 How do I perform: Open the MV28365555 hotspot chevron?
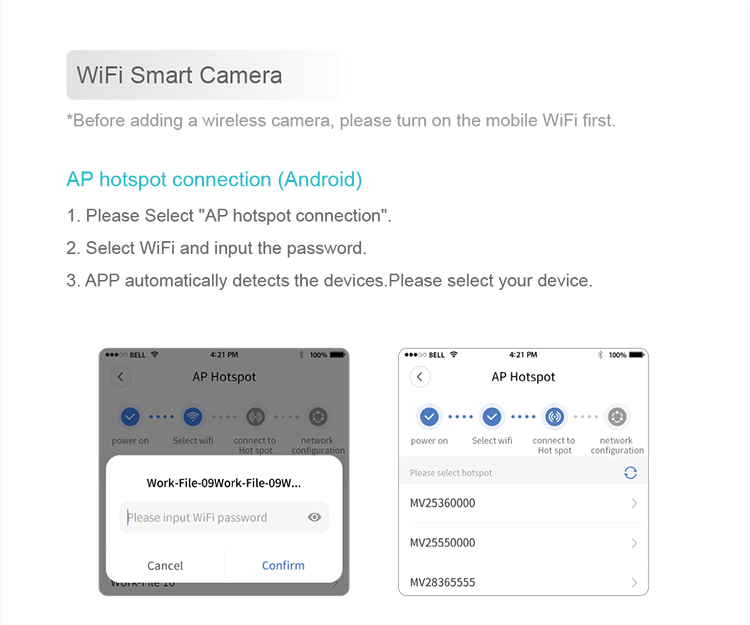coord(634,582)
